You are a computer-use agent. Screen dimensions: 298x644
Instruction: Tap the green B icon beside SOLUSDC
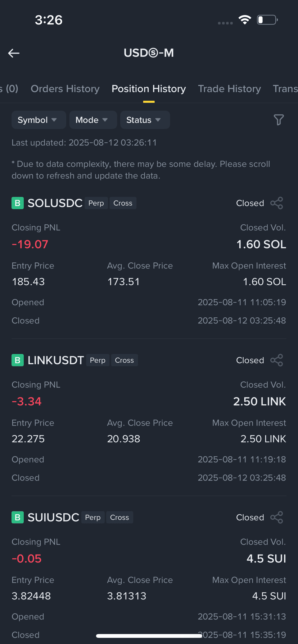pyautogui.click(x=18, y=203)
